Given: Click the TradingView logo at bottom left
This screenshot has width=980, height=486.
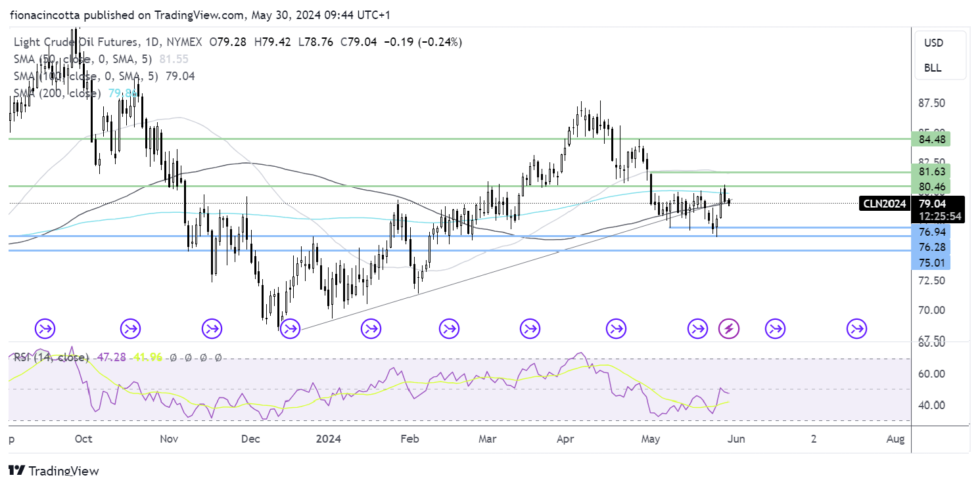Looking at the screenshot, I should point(54,471).
